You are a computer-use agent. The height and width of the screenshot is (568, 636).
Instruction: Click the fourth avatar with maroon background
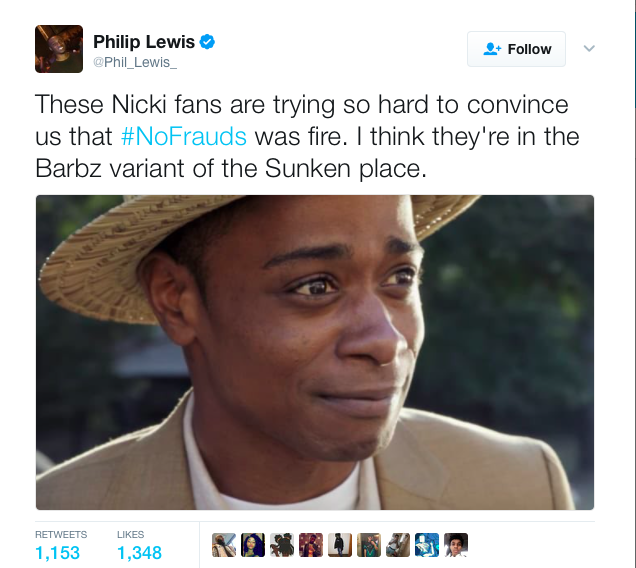(311, 545)
